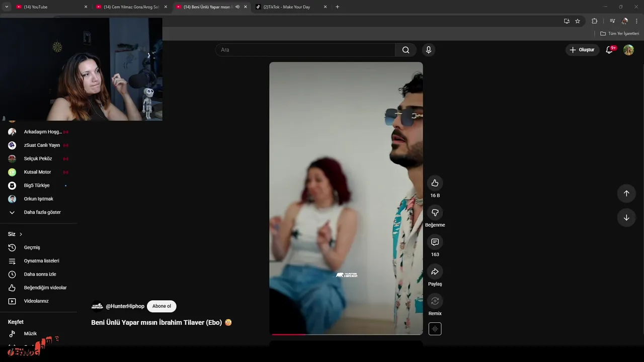Seek using the red Shorts progress bar
This screenshot has height=362, width=644.
(346, 334)
